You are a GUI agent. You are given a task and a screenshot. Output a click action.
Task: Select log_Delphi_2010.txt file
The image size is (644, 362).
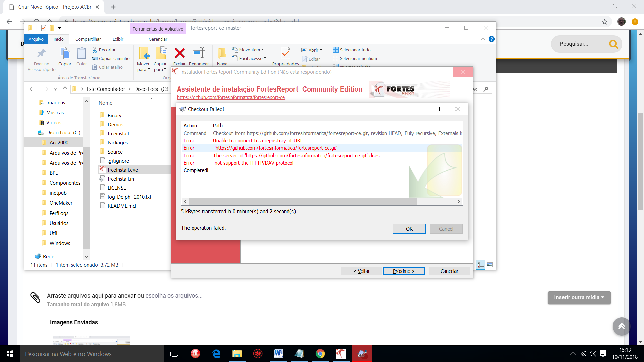pos(129,197)
